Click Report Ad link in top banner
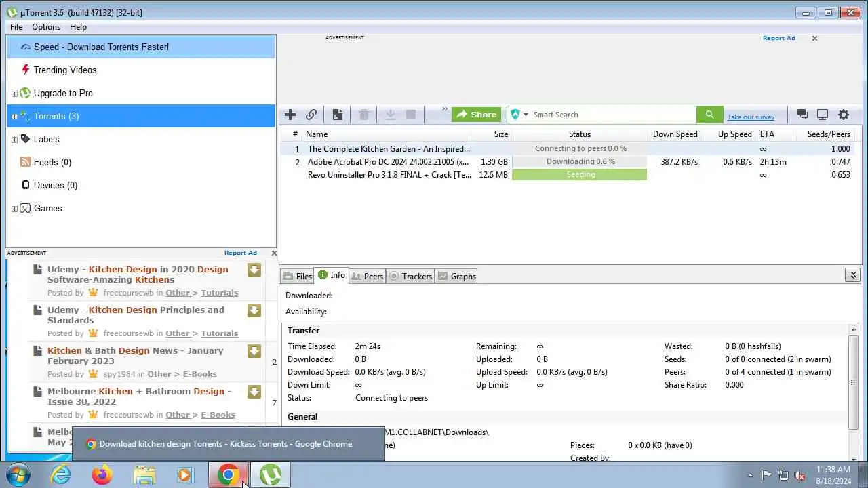Image resolution: width=868 pixels, height=488 pixels. point(778,38)
